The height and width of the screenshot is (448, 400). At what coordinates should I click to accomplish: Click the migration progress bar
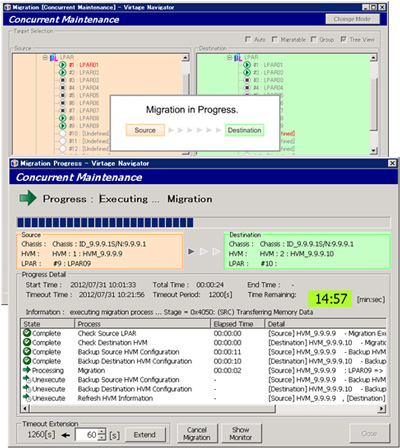203,222
